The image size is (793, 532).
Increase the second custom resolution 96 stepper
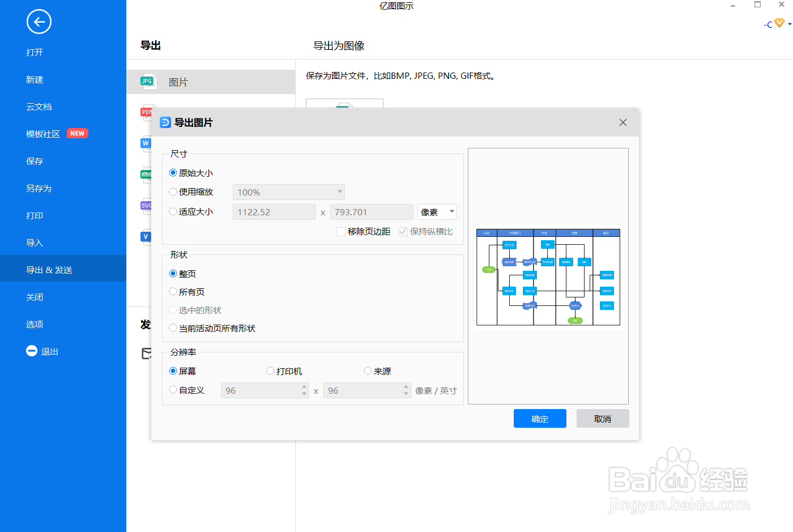406,387
